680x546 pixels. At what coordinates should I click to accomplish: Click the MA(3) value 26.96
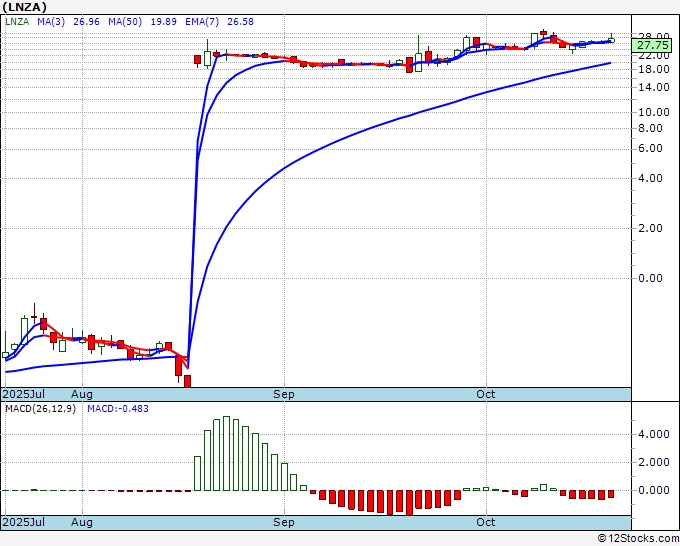point(86,22)
